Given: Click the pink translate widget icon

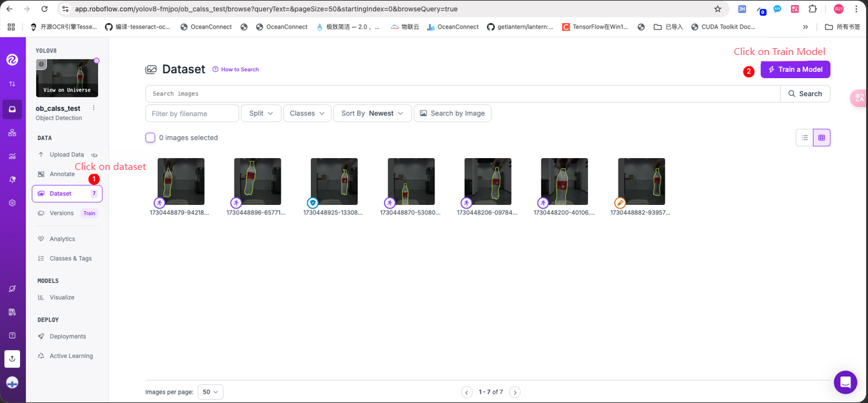Looking at the screenshot, I should coord(859,98).
